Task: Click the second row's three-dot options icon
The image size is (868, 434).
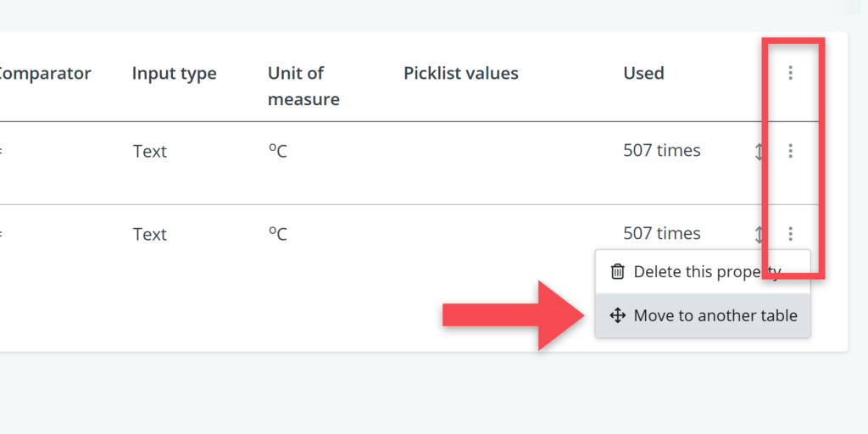Action: (x=790, y=234)
